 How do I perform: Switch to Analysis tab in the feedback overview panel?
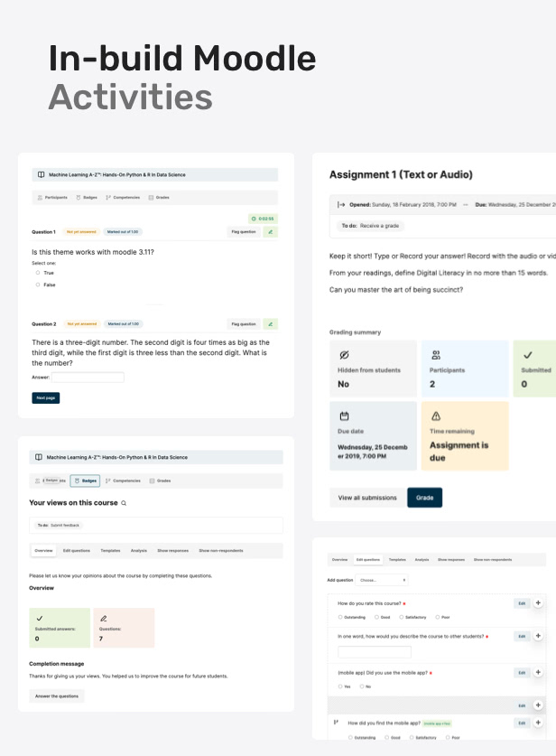[x=139, y=551]
